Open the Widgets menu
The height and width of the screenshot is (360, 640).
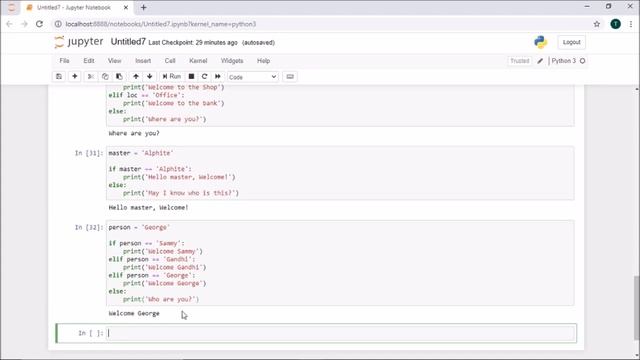click(x=232, y=60)
